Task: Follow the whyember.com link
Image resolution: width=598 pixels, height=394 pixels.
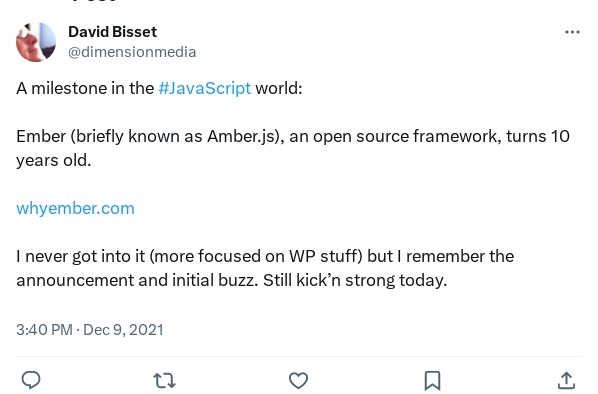Action: [x=75, y=209]
